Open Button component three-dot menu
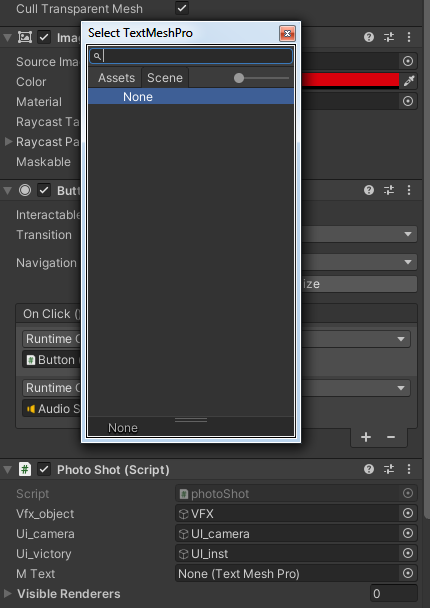Screen dimensions: 430x608 (x=409, y=190)
